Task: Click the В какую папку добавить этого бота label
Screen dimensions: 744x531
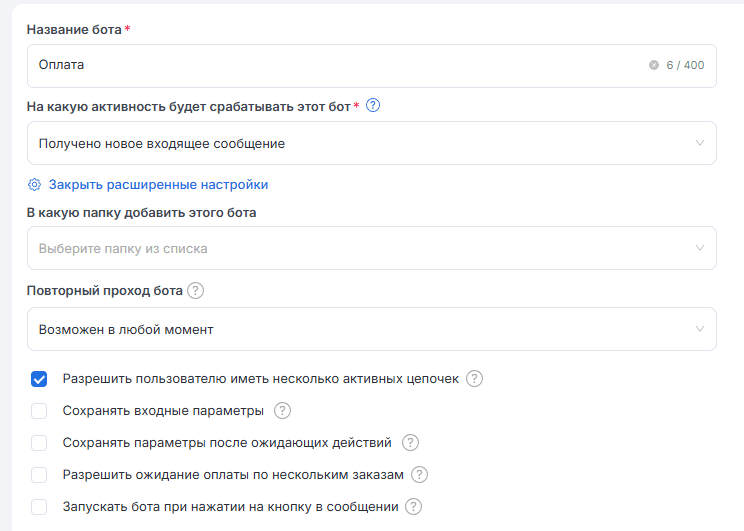Action: 141,213
